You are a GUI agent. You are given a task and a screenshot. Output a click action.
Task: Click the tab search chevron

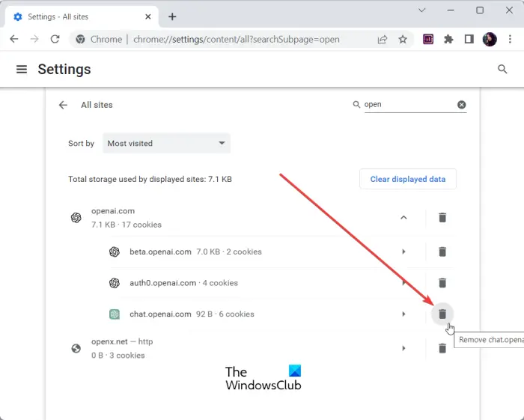pos(421,10)
